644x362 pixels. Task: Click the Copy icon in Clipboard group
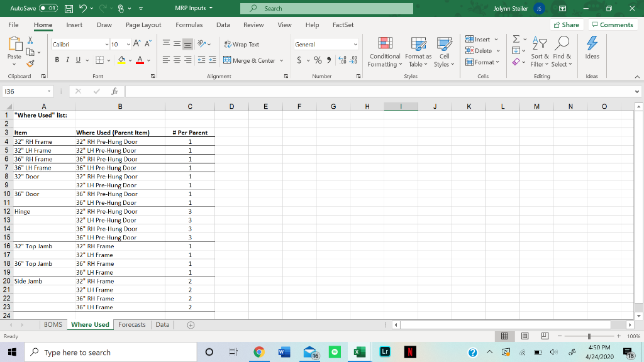click(30, 52)
